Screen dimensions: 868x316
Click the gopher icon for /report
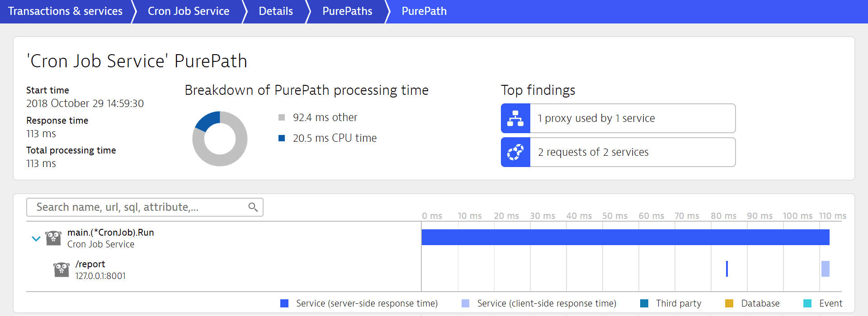(x=61, y=270)
